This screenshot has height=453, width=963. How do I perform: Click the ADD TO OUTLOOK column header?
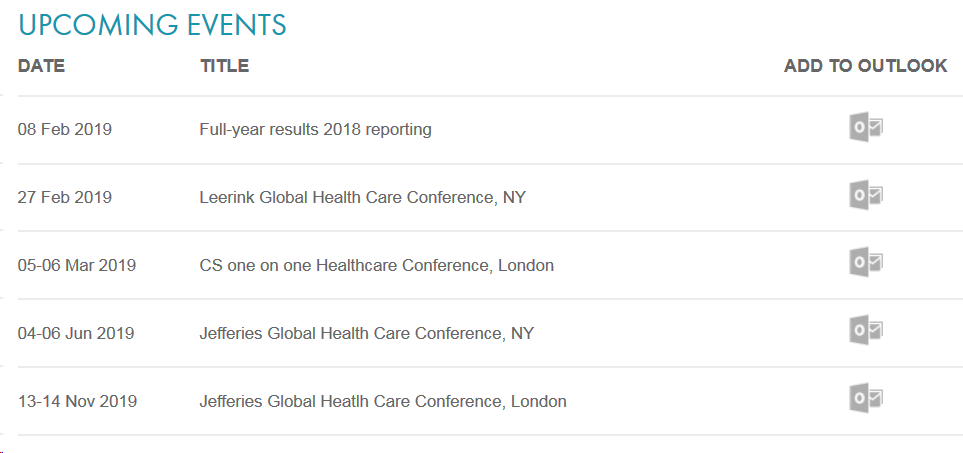coord(865,66)
